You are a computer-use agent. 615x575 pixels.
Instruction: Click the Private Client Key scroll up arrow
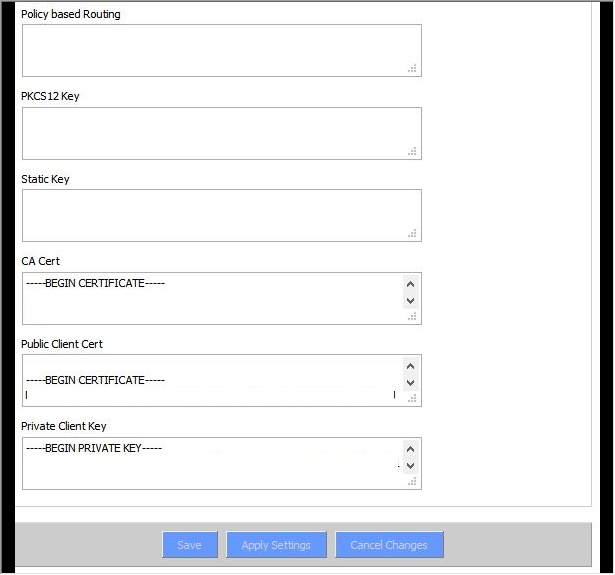tap(411, 449)
